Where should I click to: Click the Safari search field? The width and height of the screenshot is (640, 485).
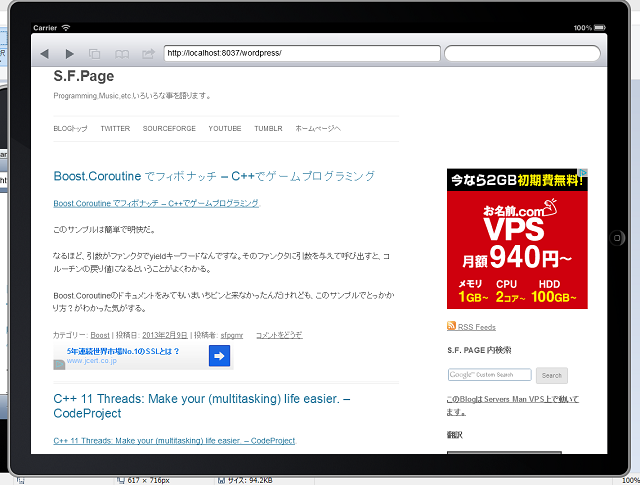coord(520,53)
